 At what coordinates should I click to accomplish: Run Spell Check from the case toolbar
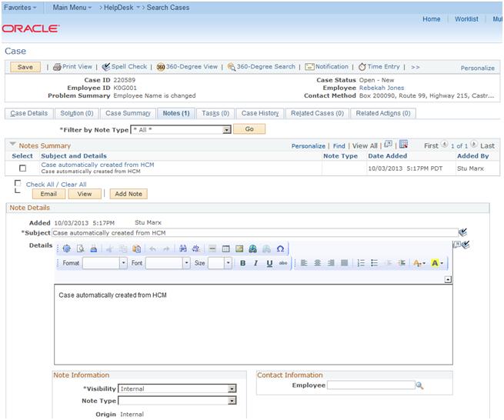point(125,67)
